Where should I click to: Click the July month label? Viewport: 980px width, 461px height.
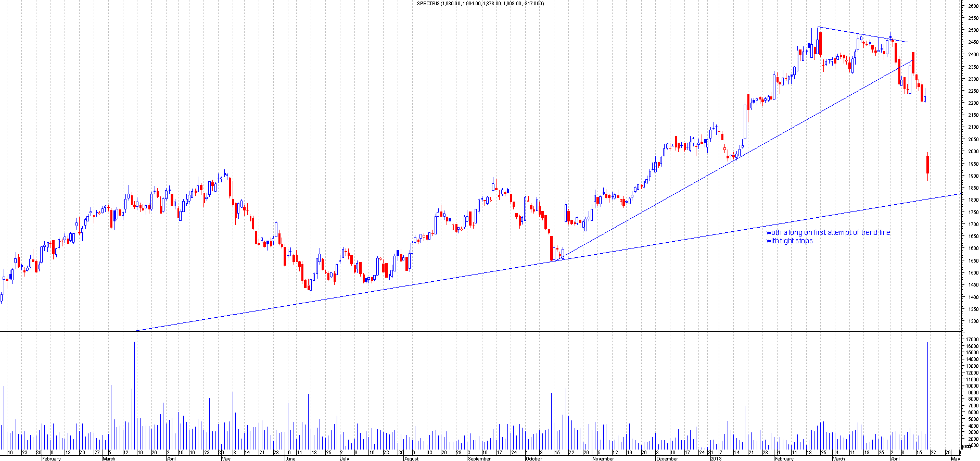[344, 458]
